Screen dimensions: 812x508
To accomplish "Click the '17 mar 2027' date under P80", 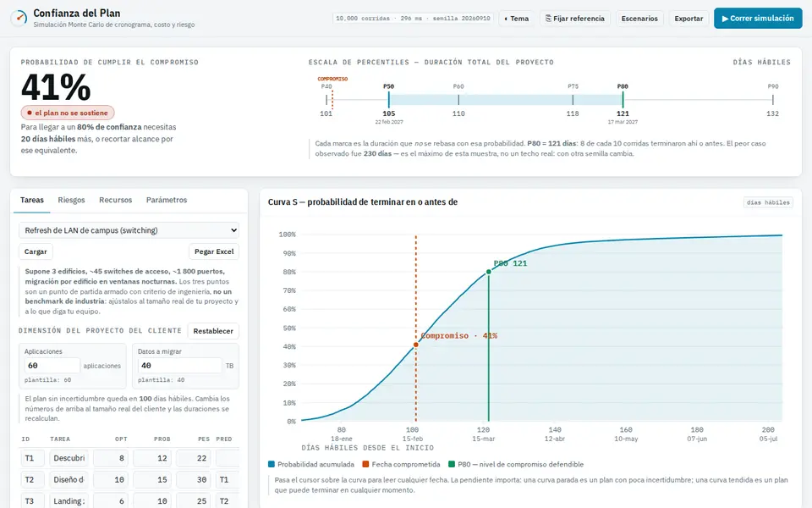I will coord(623,122).
